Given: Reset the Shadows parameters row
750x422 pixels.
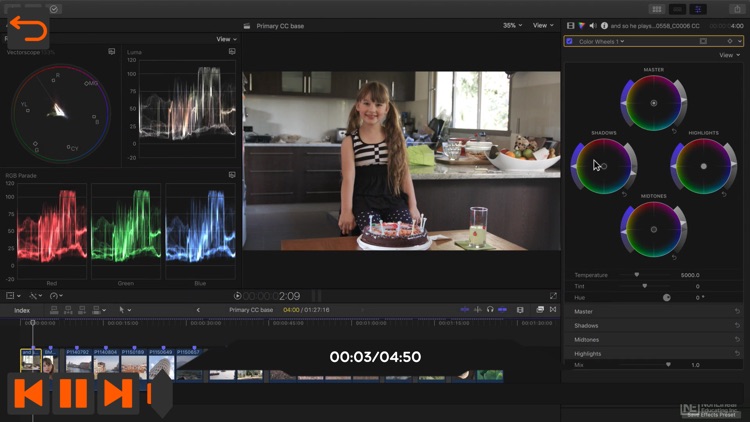Looking at the screenshot, I should click(737, 325).
